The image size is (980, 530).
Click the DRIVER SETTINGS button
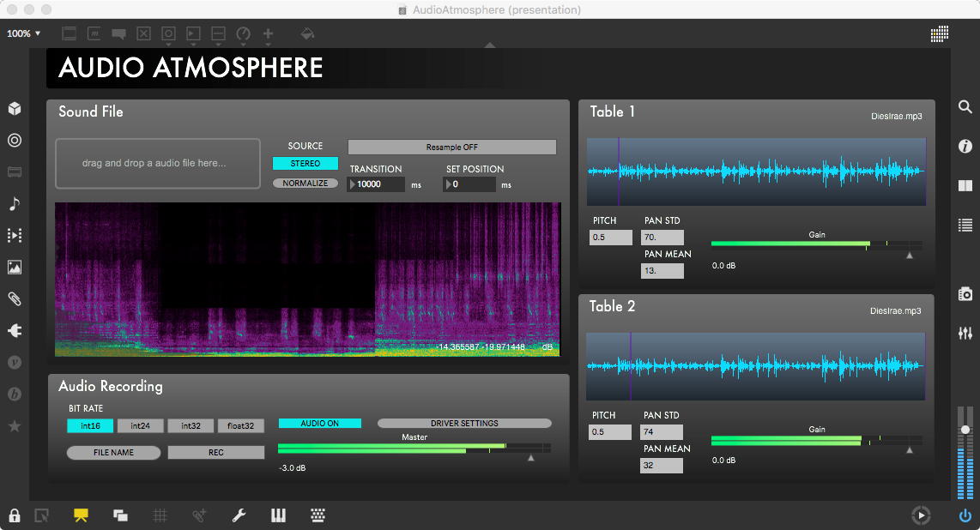click(464, 423)
